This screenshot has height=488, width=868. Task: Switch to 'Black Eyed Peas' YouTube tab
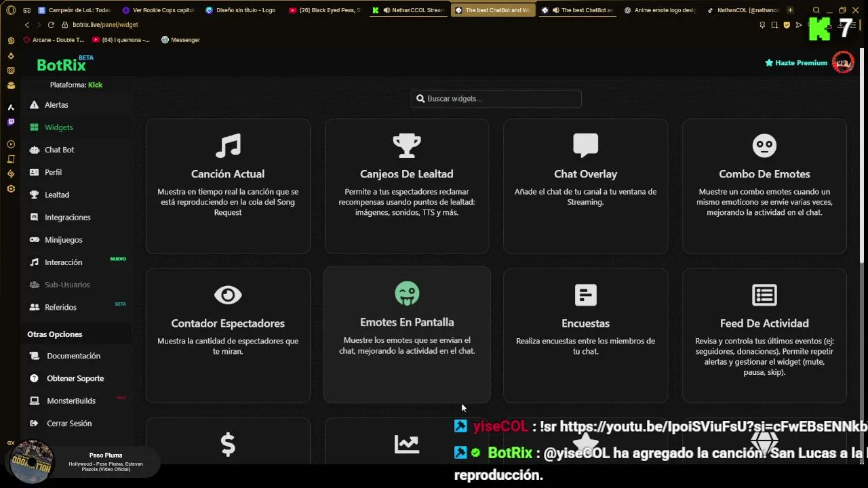point(325,10)
